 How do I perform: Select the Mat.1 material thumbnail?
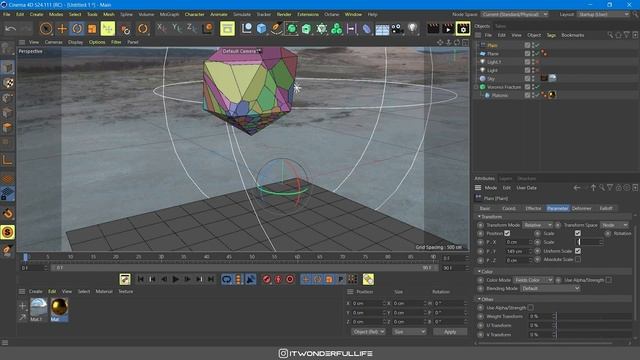pyautogui.click(x=39, y=307)
